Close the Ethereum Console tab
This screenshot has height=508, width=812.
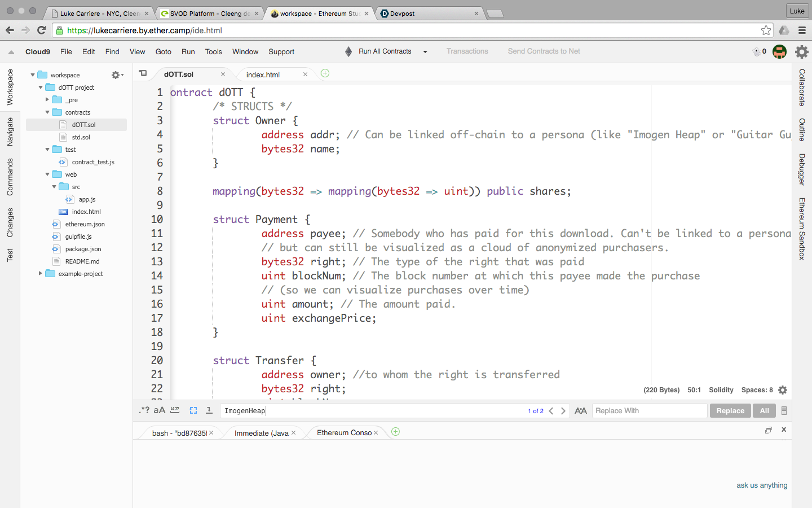coord(376,433)
